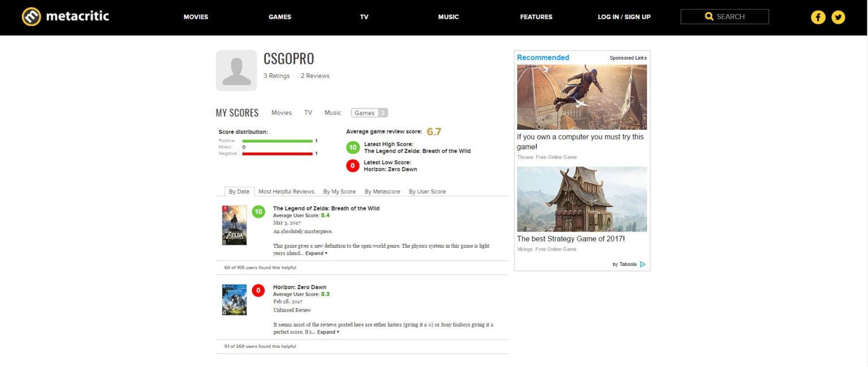
Task: Click 'The best Strategy Game of 2017!' headline
Action: (x=571, y=239)
